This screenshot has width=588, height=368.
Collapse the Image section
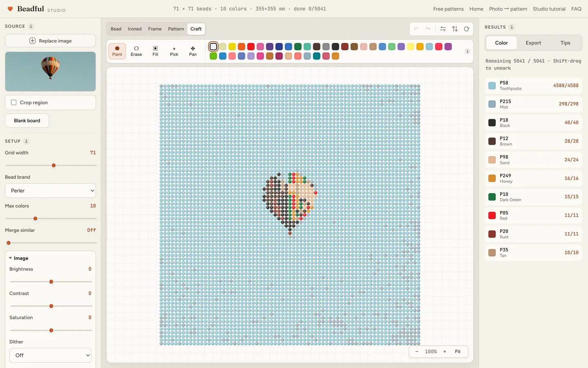click(x=19, y=258)
